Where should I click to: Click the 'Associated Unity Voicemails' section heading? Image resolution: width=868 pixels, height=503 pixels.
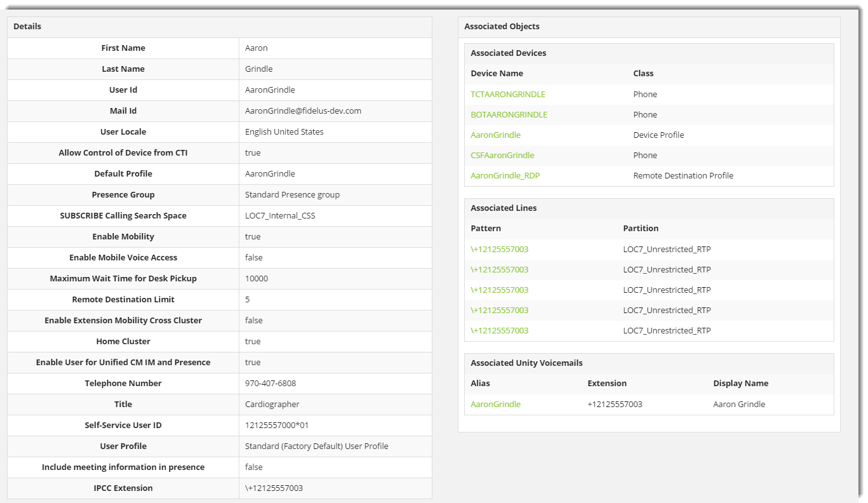click(526, 363)
